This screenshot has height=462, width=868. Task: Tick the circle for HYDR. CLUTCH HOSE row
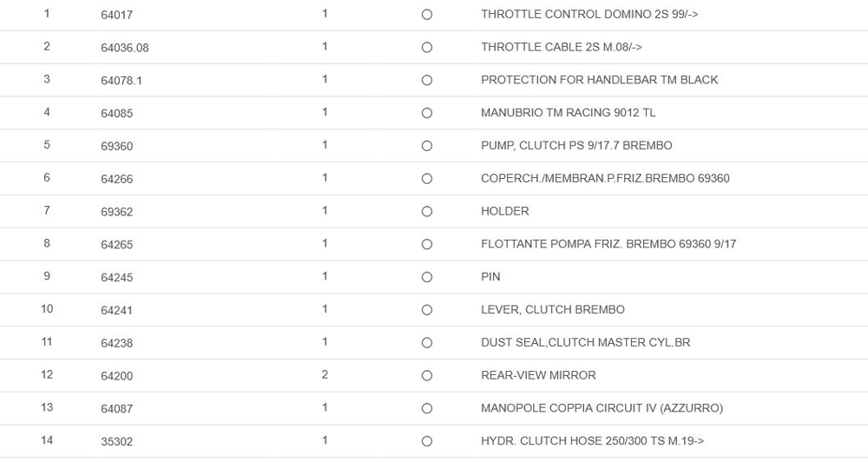point(426,441)
